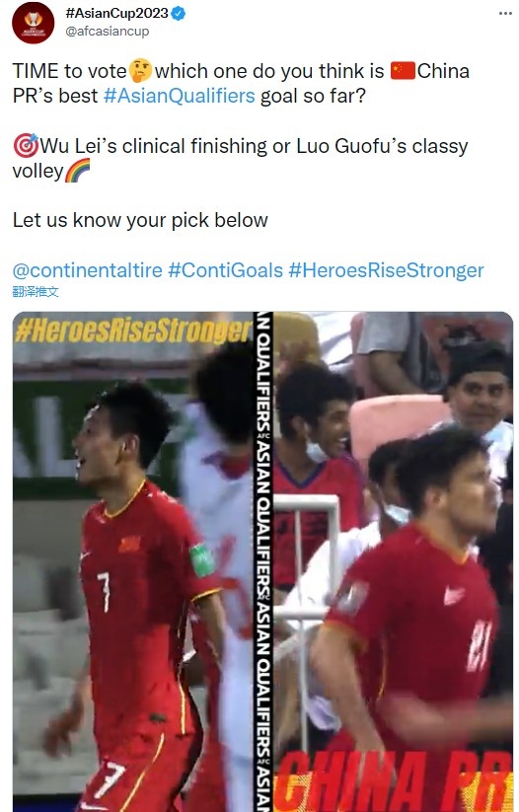Click the bullseye target emoji
The height and width of the screenshot is (812, 519).
point(26,145)
